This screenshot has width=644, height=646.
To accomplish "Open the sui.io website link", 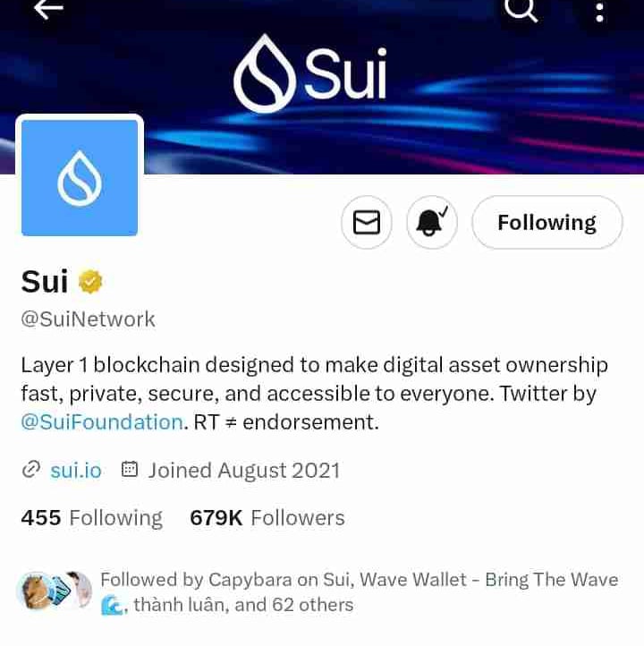I will pos(76,471).
